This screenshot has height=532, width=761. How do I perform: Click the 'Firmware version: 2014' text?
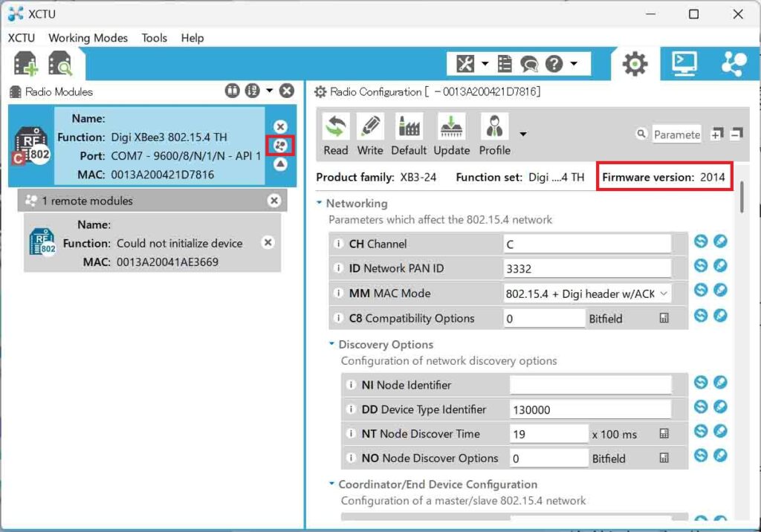pyautogui.click(x=664, y=177)
